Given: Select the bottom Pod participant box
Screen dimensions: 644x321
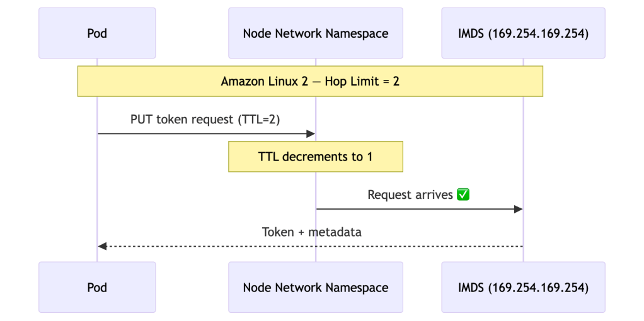Looking at the screenshot, I should coord(97,288).
